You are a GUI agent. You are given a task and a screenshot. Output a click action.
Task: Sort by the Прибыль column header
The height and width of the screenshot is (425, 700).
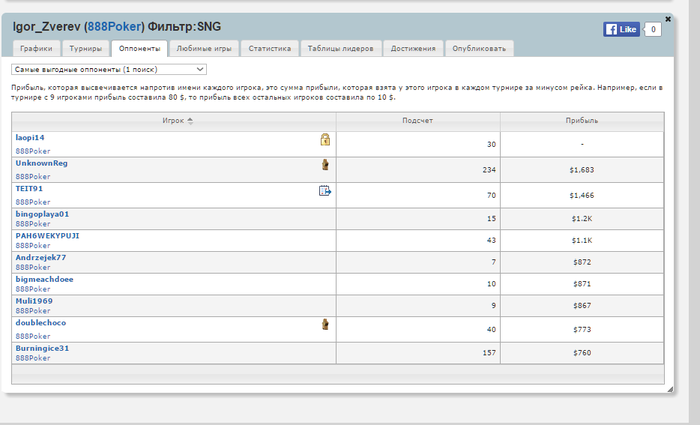coord(582,121)
